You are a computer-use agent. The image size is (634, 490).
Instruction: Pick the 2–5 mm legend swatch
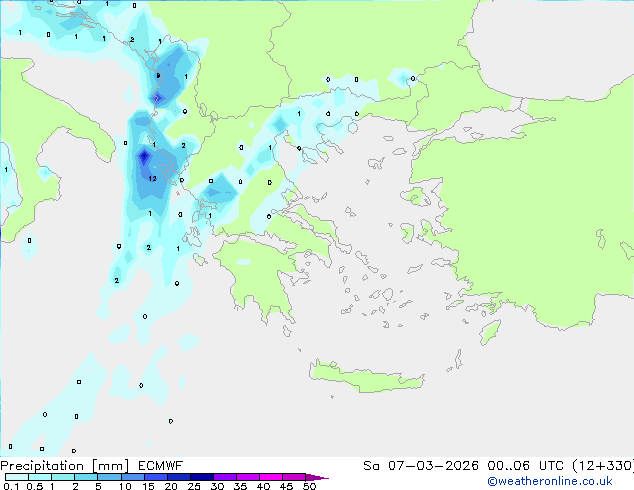click(x=86, y=477)
